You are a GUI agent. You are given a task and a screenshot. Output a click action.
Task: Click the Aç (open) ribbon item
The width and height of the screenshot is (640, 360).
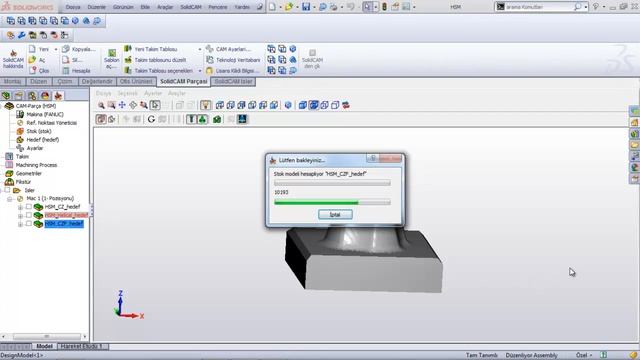coord(37,60)
